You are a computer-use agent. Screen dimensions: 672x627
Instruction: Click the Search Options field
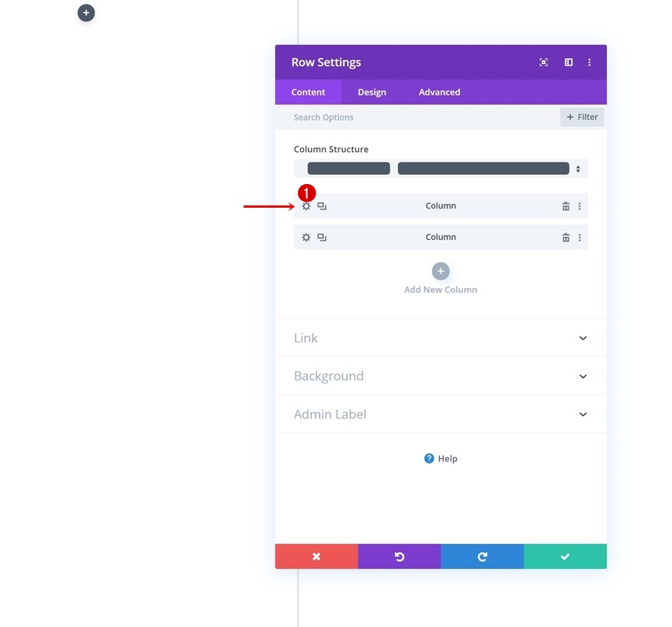[418, 117]
